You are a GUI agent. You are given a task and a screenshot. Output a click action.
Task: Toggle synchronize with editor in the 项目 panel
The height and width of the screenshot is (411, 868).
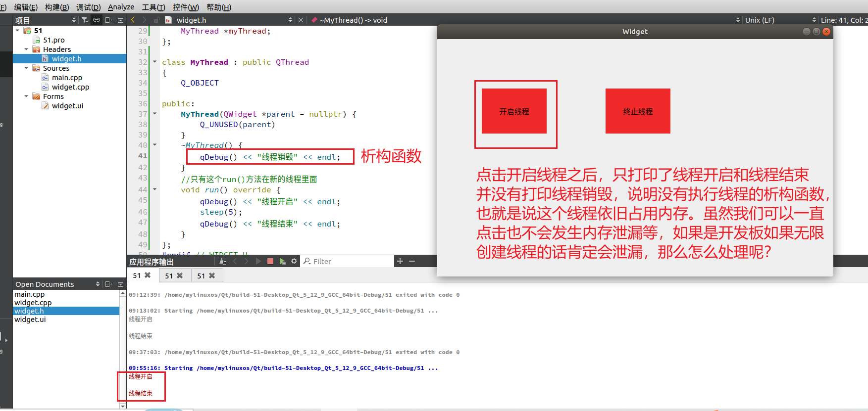[97, 20]
